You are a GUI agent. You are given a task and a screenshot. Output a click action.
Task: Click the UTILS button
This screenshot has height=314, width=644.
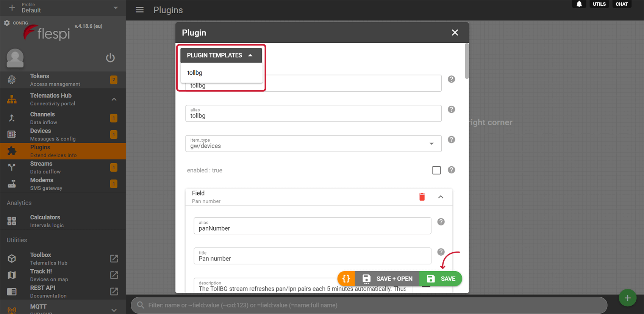point(599,4)
